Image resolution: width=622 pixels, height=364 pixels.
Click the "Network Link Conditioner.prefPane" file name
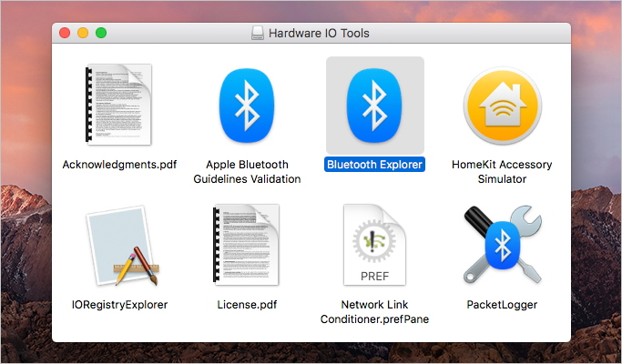(374, 311)
